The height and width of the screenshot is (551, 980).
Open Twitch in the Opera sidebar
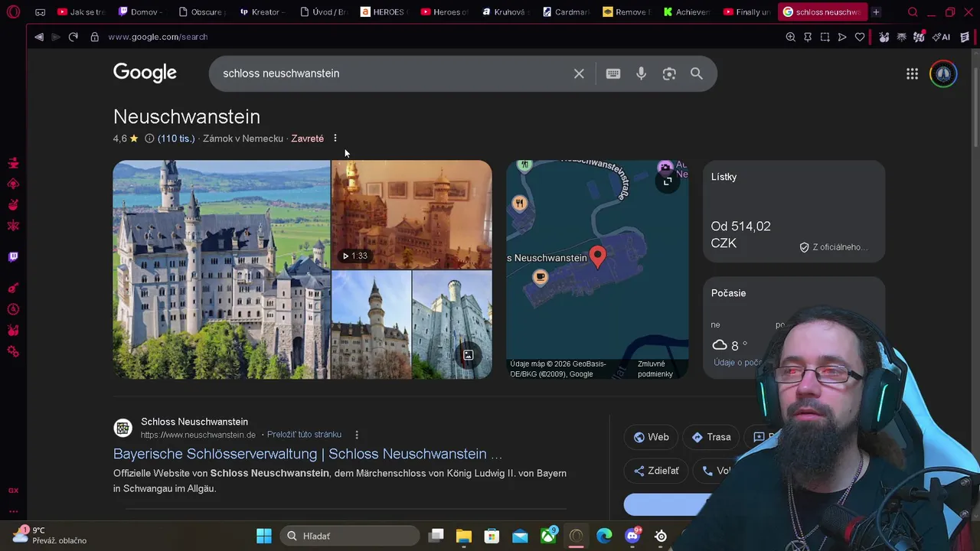point(13,257)
